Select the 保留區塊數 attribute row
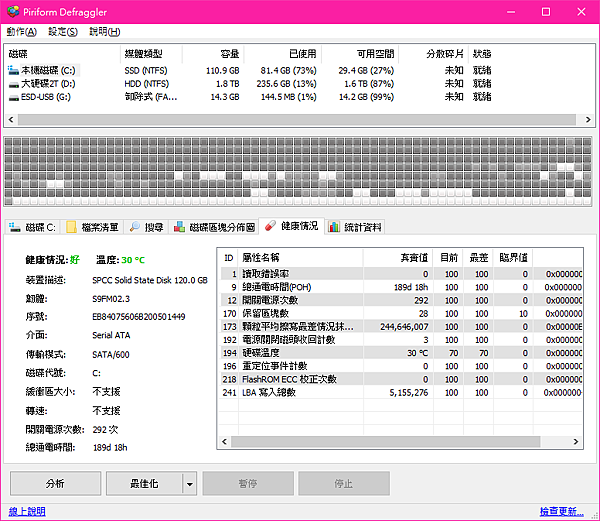Screen dimensions: 600x521 click(401, 313)
